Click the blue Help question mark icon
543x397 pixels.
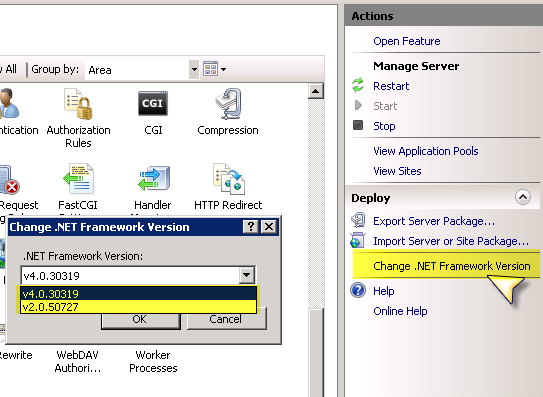(x=358, y=290)
